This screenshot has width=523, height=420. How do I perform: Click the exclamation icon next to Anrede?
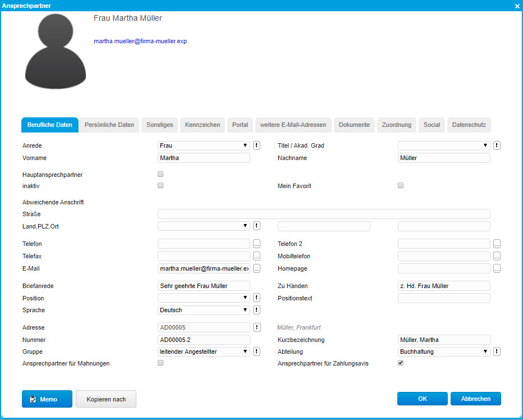(256, 145)
